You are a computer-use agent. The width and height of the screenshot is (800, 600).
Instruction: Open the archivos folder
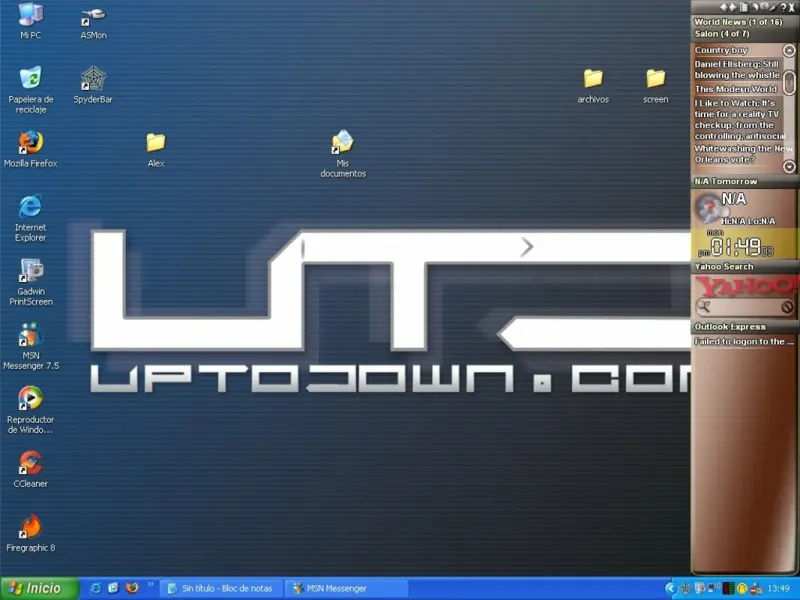593,85
